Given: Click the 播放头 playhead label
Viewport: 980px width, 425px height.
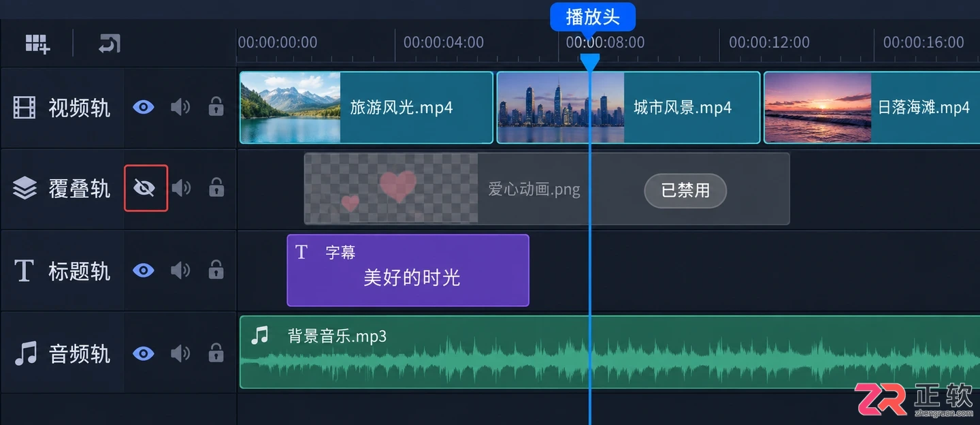Looking at the screenshot, I should coord(593,17).
